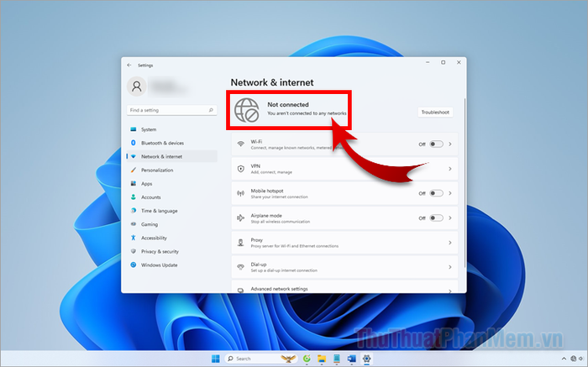The height and width of the screenshot is (367, 588).
Task: Expand the VPN row chevron
Action: click(450, 169)
